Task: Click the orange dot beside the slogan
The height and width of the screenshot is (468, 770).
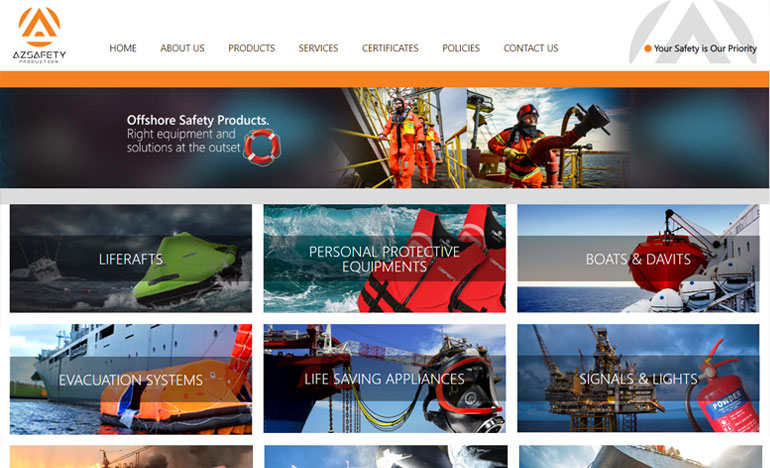Action: [648, 49]
